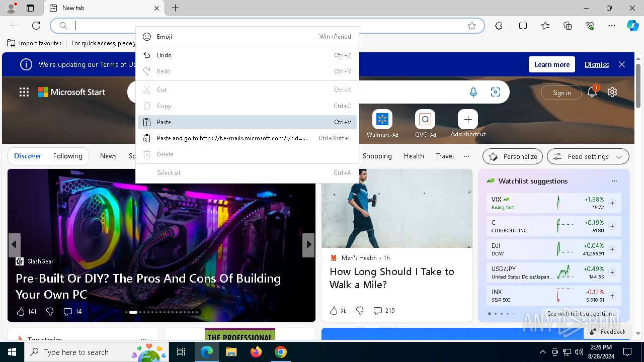
Task: Go to next carousel story arrow
Action: click(x=308, y=244)
